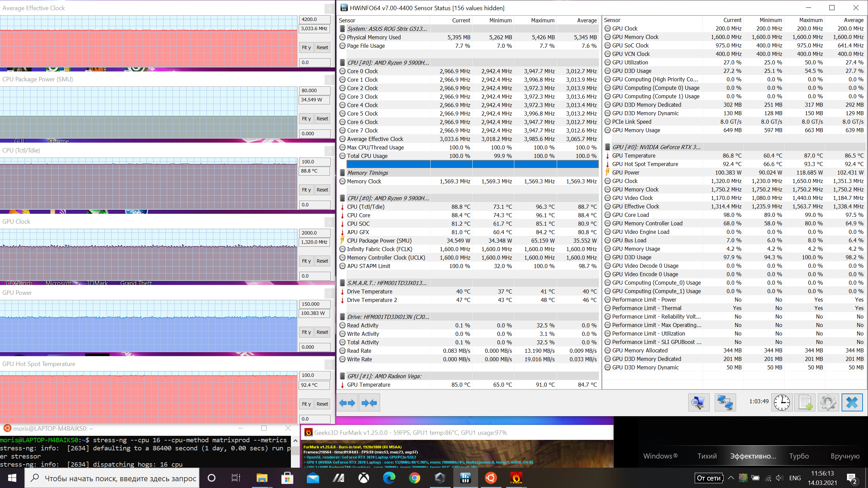The width and height of the screenshot is (868, 488).
Task: Click Fit y in GPU Hot Spot Temperature graph
Action: click(306, 404)
